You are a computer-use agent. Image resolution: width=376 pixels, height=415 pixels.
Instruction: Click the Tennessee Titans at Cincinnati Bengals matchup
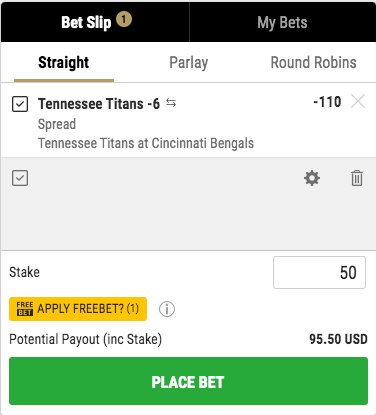146,143
